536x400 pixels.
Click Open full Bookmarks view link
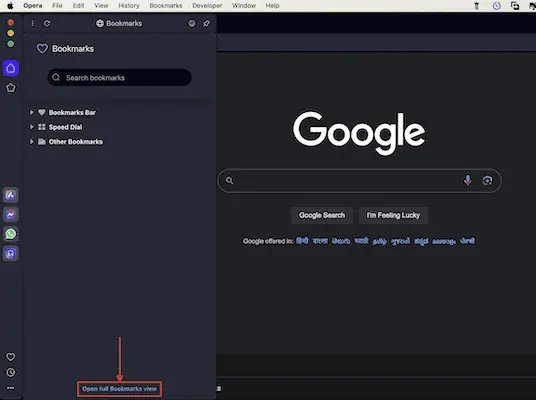click(x=119, y=389)
